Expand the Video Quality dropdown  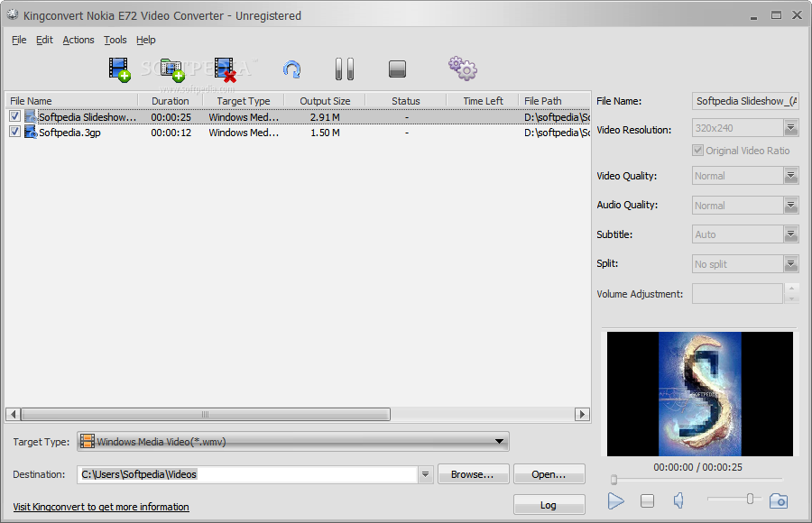[x=790, y=176]
